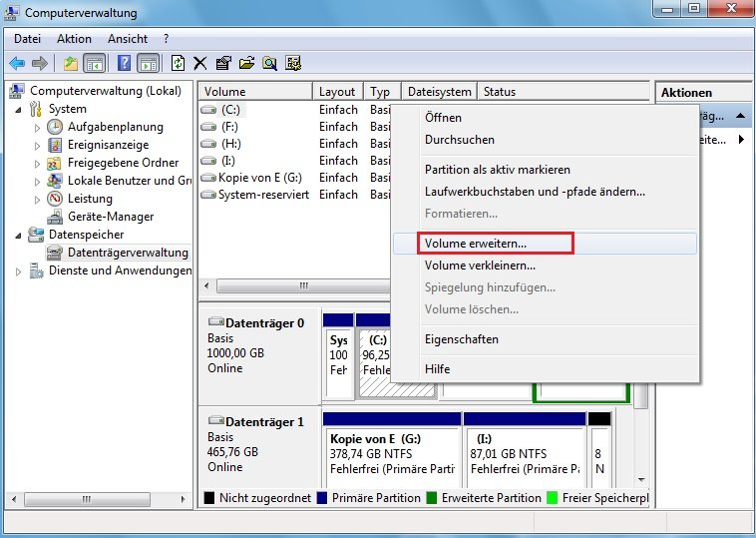Open Geräte-Manager tree item
Screen dimensions: 756x538
[x=111, y=217]
